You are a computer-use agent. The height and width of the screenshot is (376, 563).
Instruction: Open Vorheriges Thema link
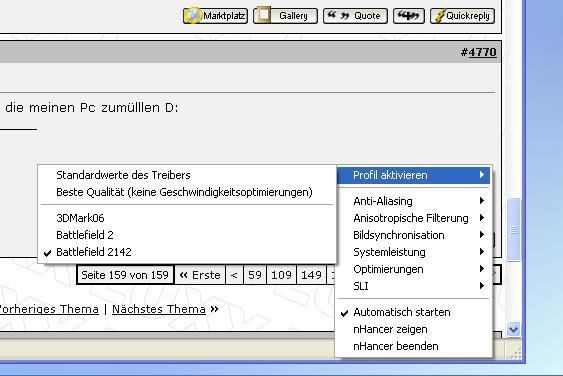point(48,309)
